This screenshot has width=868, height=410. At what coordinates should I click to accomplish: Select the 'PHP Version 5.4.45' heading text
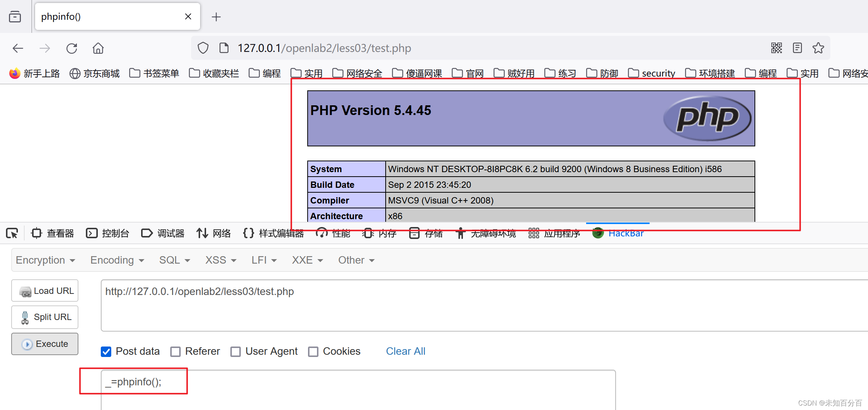pos(371,111)
